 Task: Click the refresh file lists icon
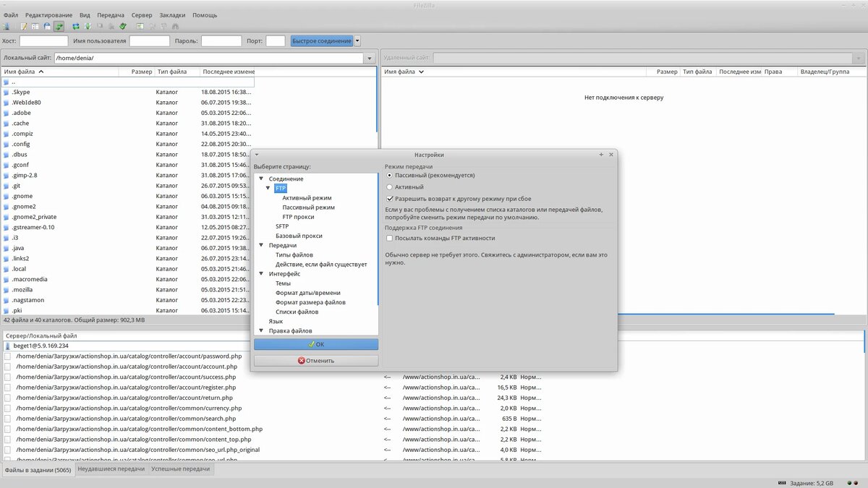tap(76, 27)
